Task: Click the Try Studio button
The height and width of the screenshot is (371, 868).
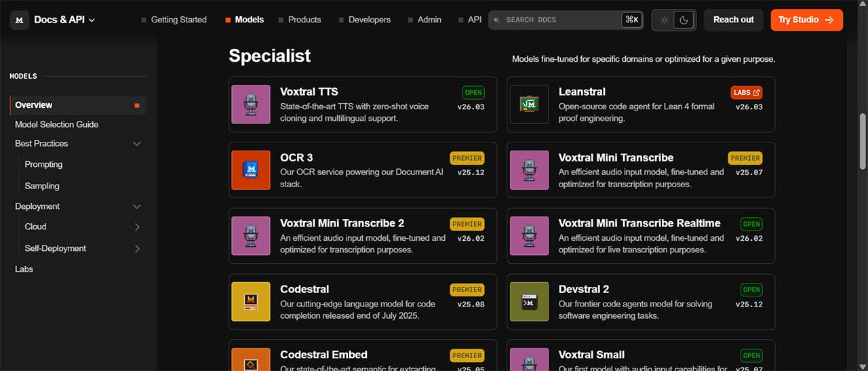Action: coord(807,20)
